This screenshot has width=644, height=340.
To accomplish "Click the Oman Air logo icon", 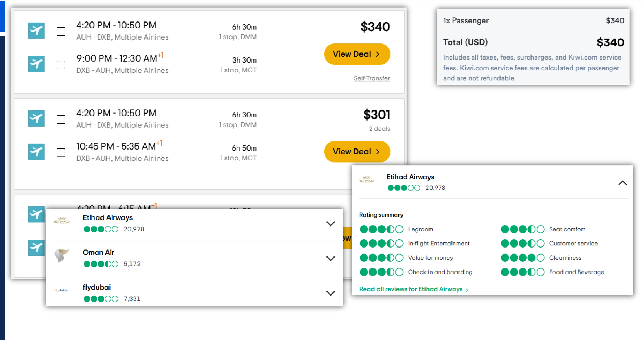I will (62, 255).
